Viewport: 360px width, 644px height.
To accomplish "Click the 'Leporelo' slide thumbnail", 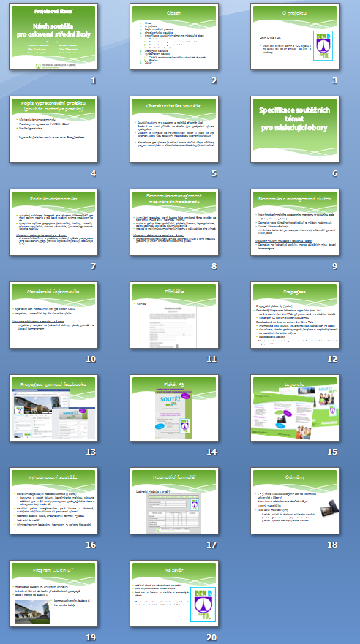I will pos(295,408).
